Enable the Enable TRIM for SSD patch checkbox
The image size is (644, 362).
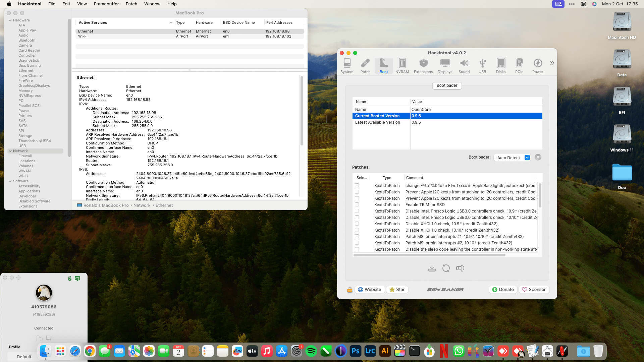tap(357, 205)
